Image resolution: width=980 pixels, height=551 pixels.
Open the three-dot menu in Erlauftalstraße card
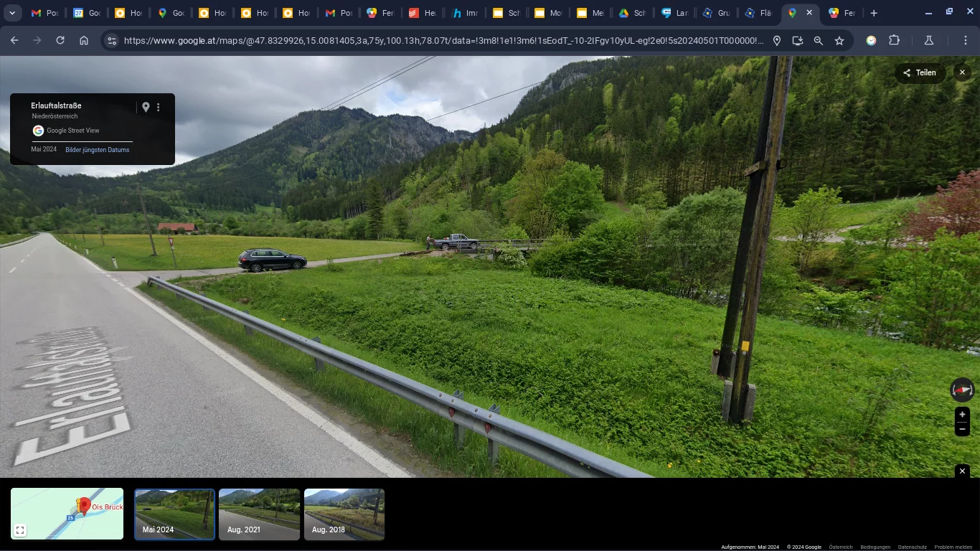click(x=159, y=107)
